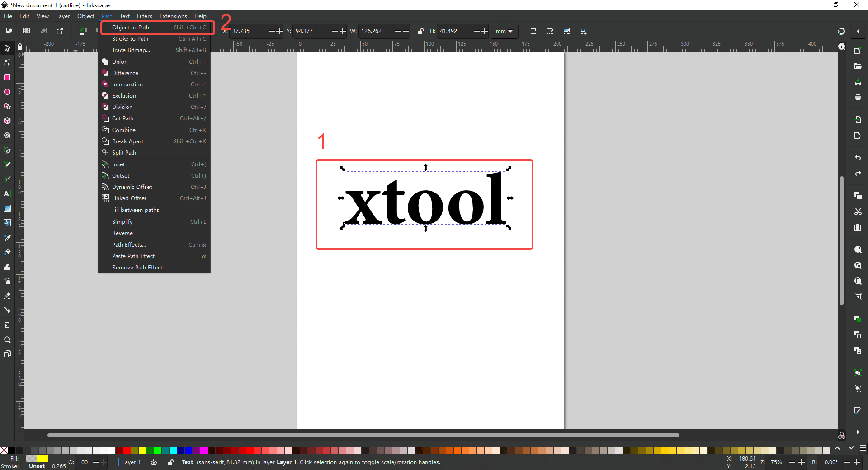Image resolution: width=868 pixels, height=470 pixels.
Task: Select the Text tool
Action: click(7, 194)
